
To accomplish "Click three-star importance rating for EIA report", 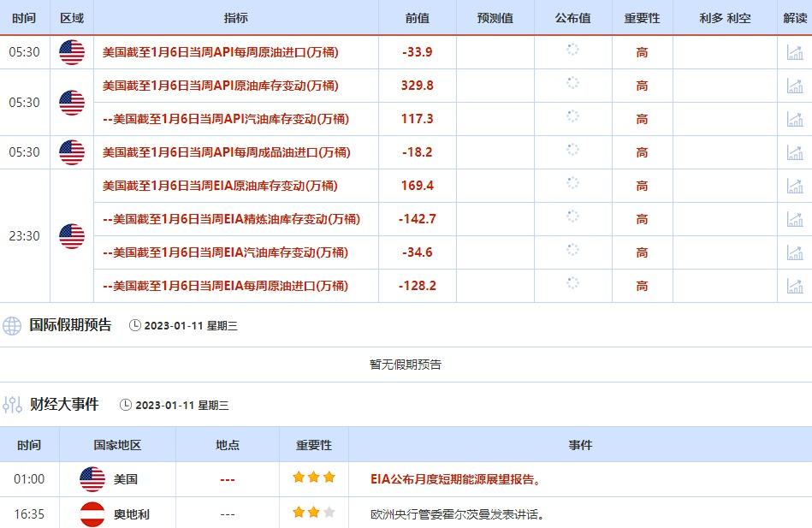I will (314, 478).
